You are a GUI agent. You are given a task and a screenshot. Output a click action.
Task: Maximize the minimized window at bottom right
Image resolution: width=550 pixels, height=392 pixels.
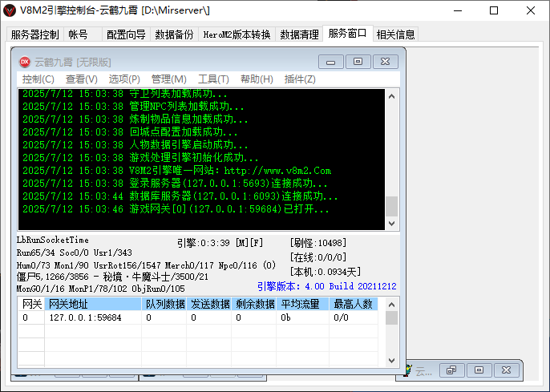click(479, 370)
